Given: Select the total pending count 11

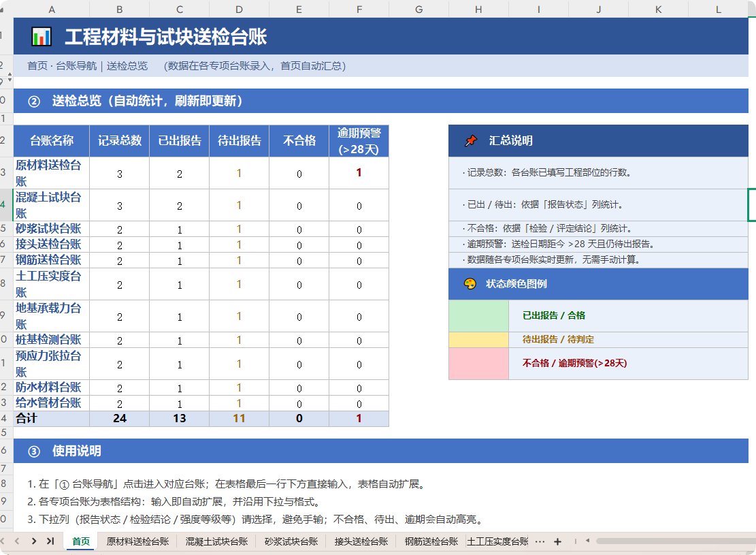Looking at the screenshot, I should click(239, 418).
